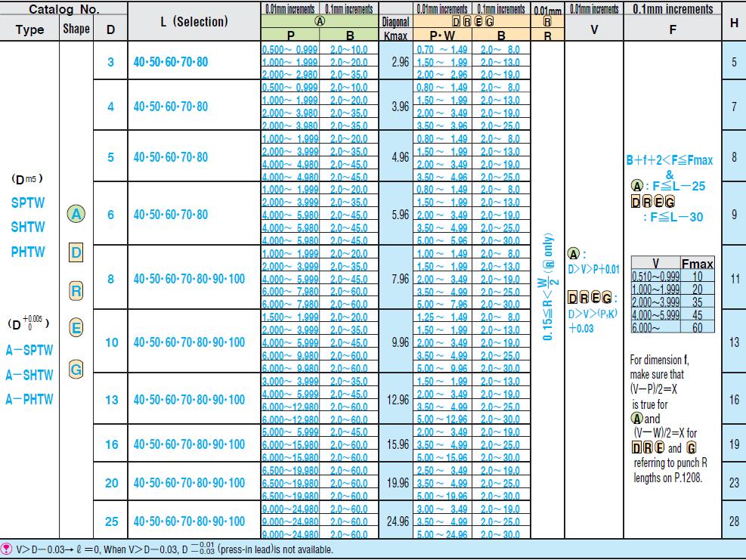Viewport: 746px width, 560px height.
Task: Click the circled A shape icon in Shape column
Action: pos(75,215)
